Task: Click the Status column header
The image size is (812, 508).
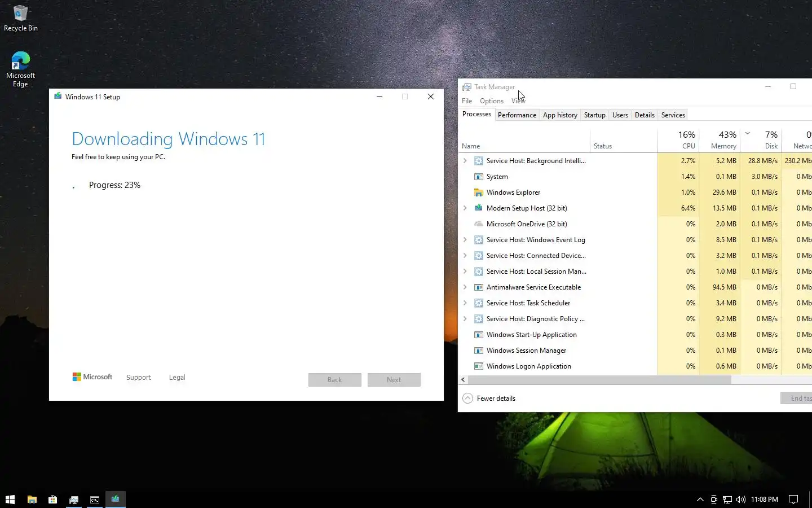Action: click(x=624, y=140)
